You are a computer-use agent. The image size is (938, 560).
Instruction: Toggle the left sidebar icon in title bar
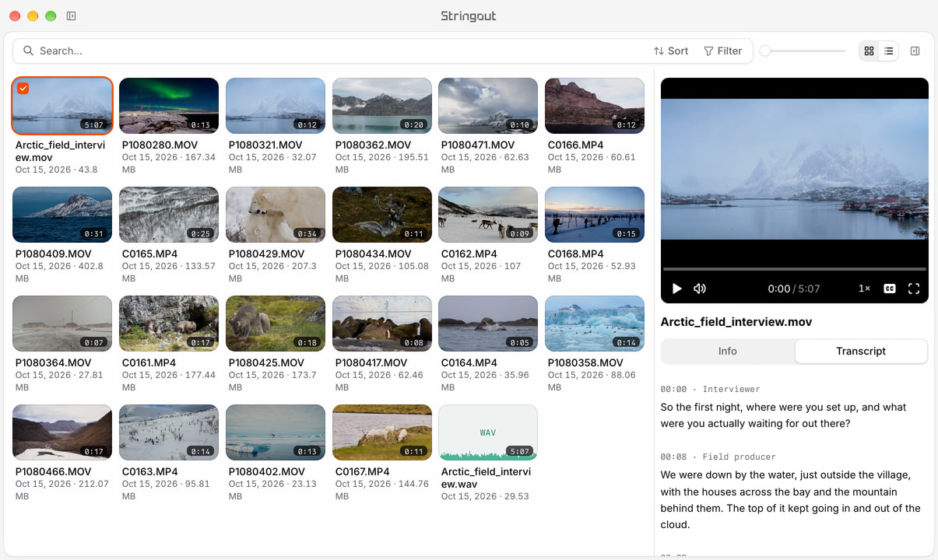71,16
